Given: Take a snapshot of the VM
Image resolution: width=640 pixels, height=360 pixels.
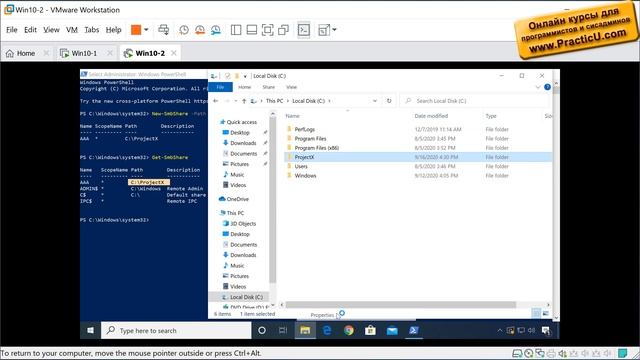Looking at the screenshot, I should (x=184, y=30).
